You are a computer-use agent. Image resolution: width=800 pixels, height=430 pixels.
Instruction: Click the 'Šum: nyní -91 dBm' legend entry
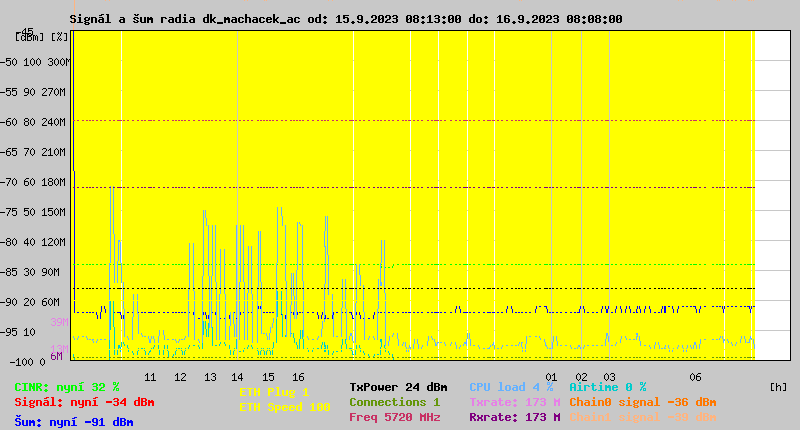74,422
